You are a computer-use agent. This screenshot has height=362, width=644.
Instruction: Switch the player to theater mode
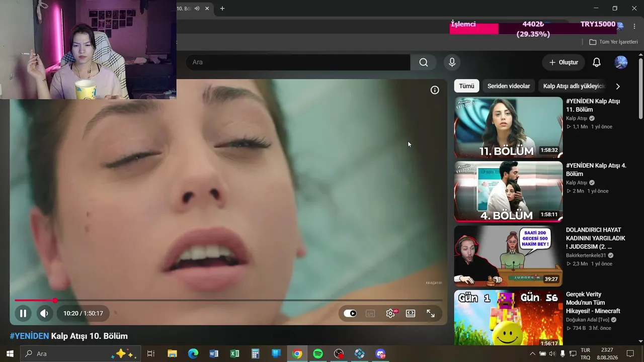click(411, 313)
